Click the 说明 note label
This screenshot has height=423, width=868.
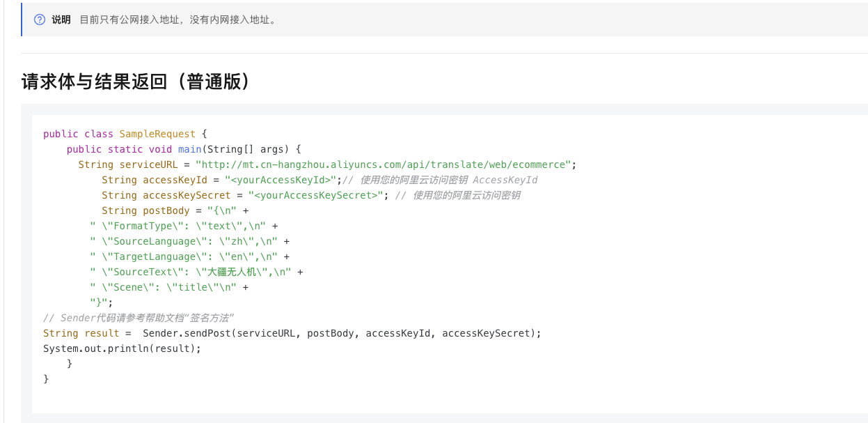point(61,20)
